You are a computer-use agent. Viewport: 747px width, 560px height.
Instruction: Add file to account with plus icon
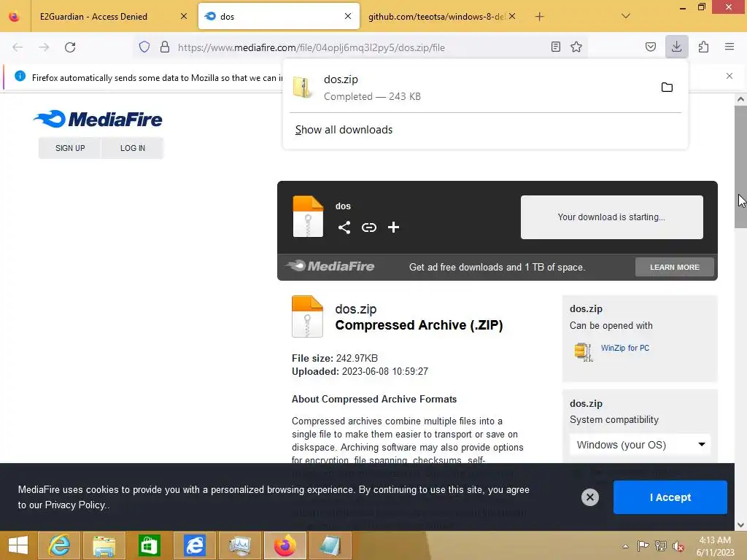tap(393, 227)
